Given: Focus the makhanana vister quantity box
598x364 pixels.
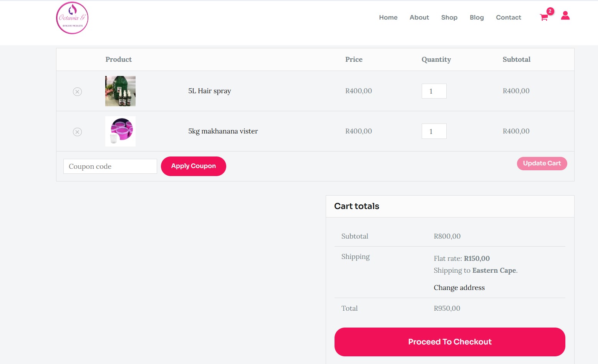Looking at the screenshot, I should click(x=434, y=131).
